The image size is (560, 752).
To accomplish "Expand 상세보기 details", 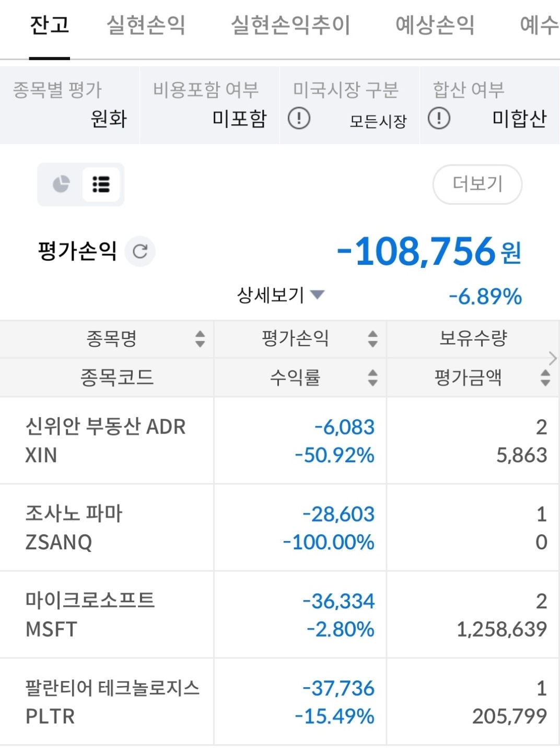I will [281, 295].
